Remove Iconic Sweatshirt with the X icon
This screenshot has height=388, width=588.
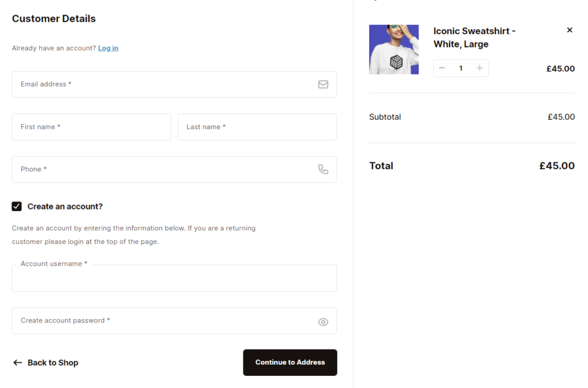[x=570, y=30]
